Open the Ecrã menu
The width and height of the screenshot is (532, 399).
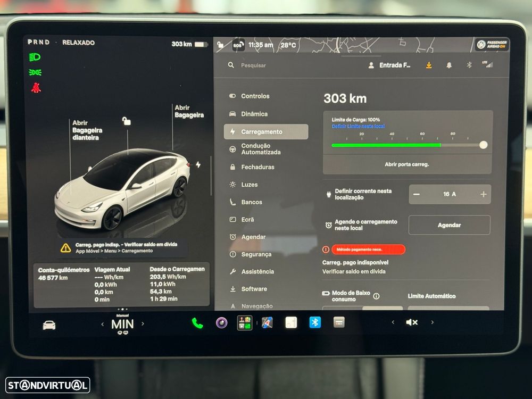click(242, 220)
